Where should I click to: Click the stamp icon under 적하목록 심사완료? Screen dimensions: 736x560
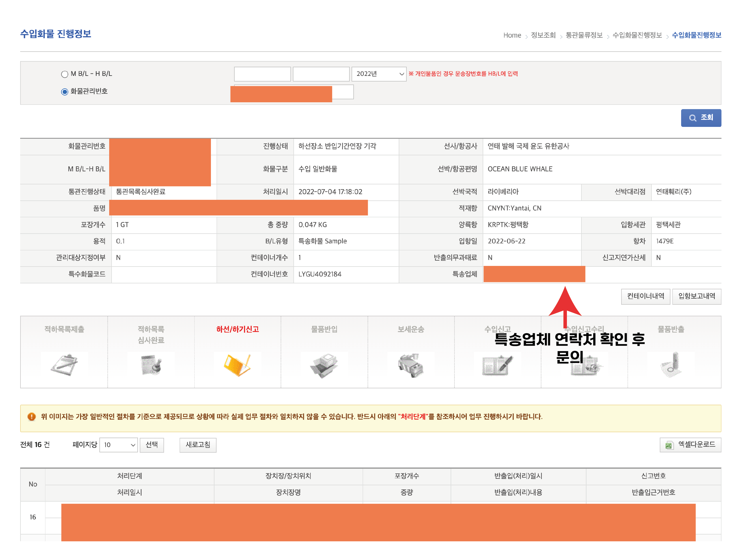pyautogui.click(x=151, y=365)
